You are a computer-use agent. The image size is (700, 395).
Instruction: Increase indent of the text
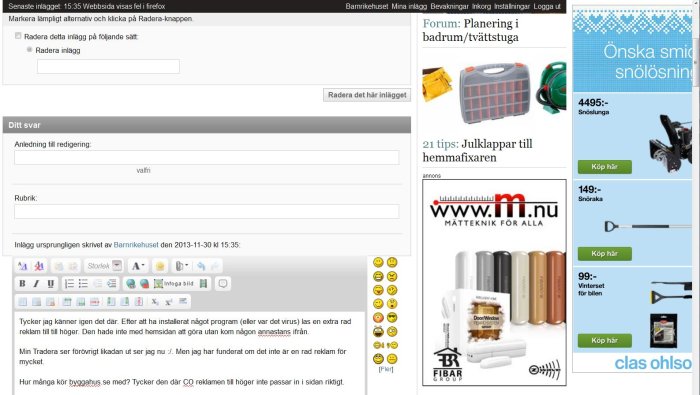point(112,283)
